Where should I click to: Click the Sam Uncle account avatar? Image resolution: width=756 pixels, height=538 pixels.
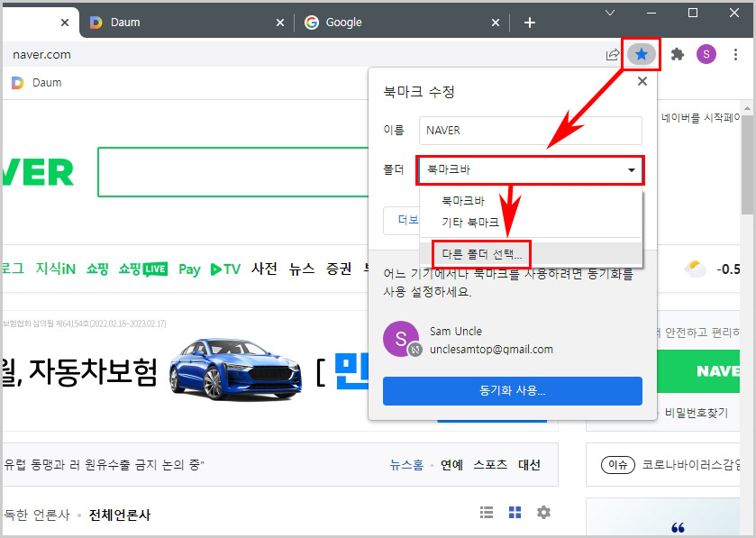401,339
